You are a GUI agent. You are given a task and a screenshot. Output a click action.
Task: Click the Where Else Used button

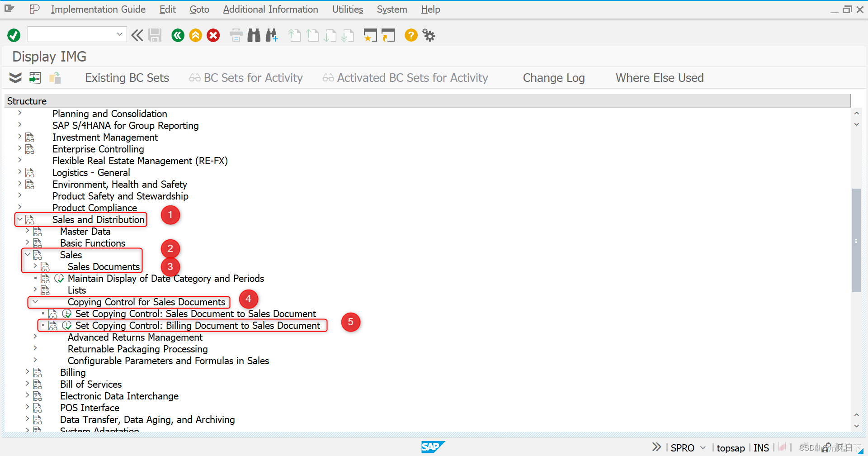click(660, 78)
